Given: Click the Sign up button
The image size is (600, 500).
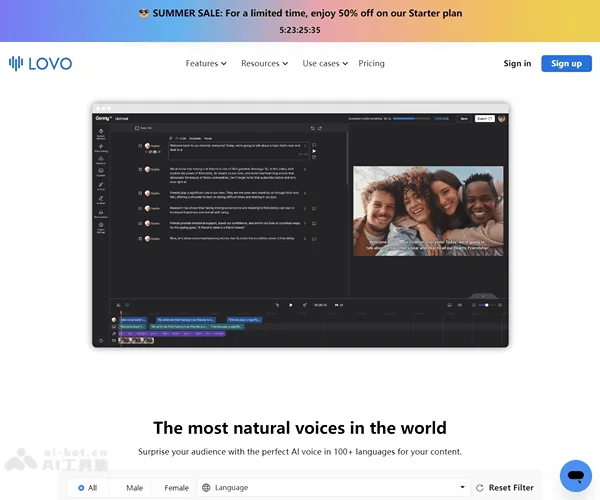Looking at the screenshot, I should pos(566,63).
